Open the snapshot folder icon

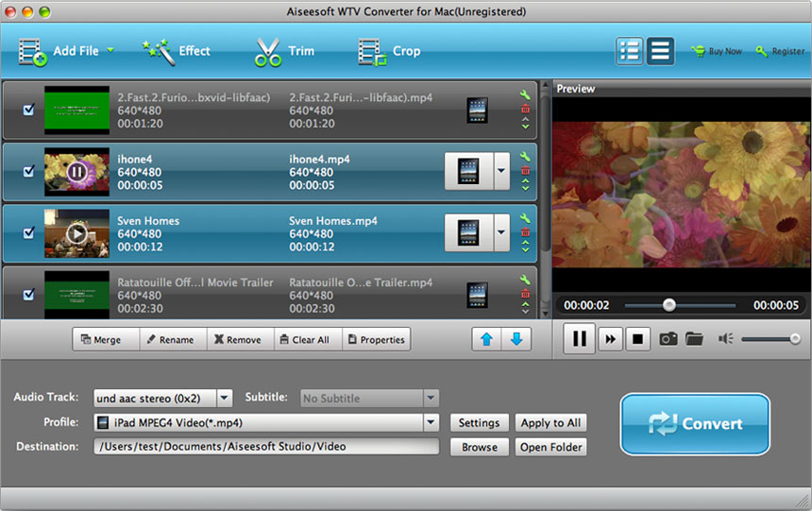[694, 339]
